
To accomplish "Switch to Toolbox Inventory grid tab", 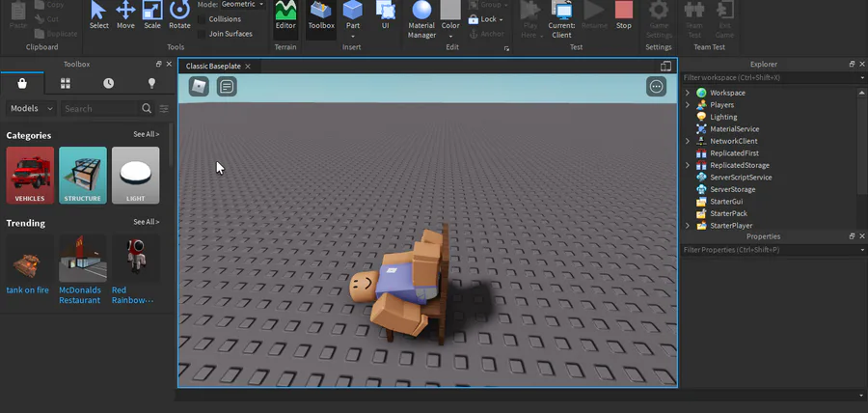I will click(x=66, y=84).
